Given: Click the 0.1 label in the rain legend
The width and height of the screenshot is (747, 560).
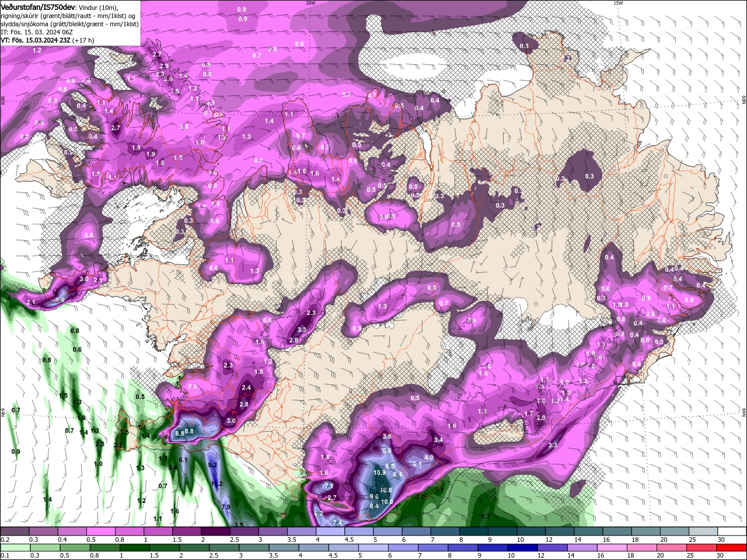Looking at the screenshot, I should click(5, 556).
